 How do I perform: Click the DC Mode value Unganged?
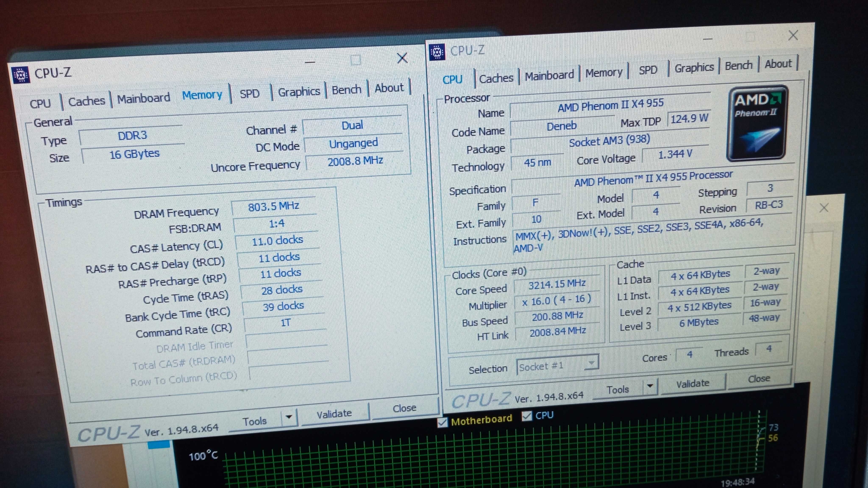(353, 143)
